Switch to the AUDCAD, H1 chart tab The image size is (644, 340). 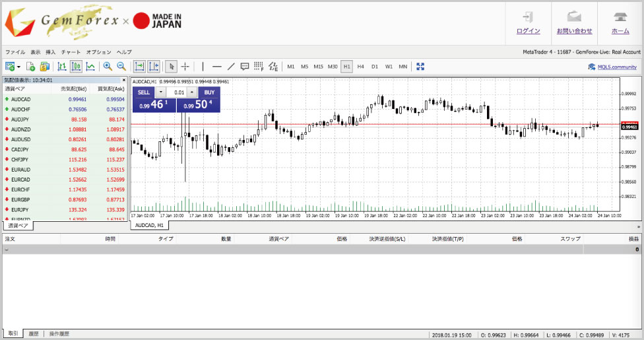(x=150, y=225)
